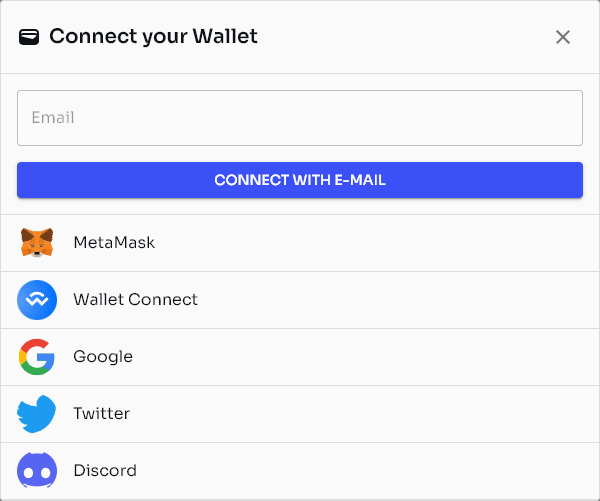The height and width of the screenshot is (501, 600).
Task: Click the black wallet icon beside title
Action: [x=29, y=37]
